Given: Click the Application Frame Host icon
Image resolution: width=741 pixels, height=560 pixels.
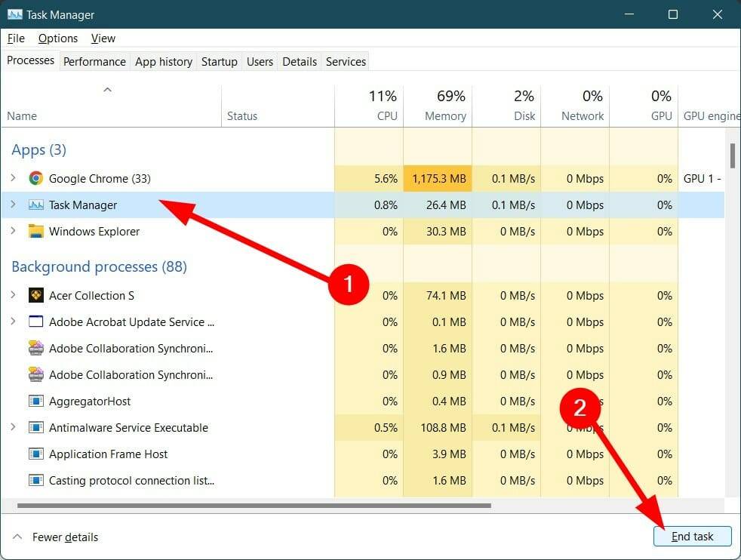Looking at the screenshot, I should click(x=36, y=454).
